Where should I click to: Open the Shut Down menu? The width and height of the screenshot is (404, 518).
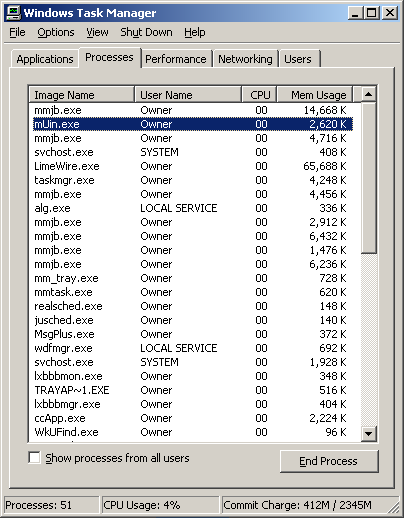click(146, 32)
